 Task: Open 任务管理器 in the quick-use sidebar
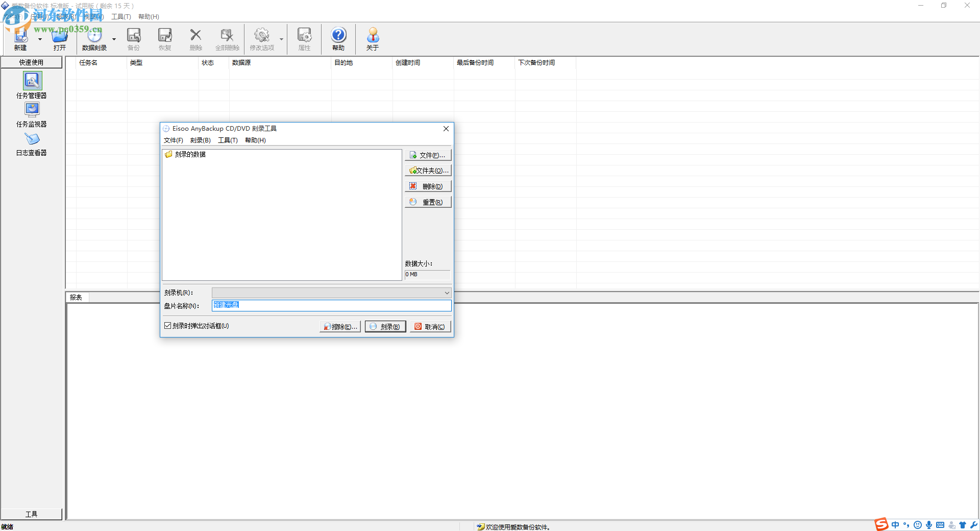coord(32,85)
